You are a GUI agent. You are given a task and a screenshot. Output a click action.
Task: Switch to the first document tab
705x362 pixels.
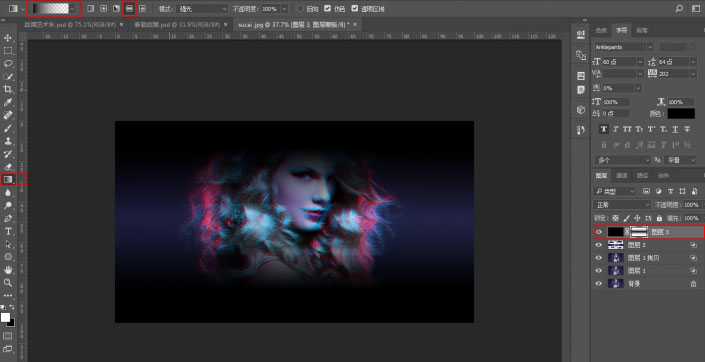click(x=73, y=25)
